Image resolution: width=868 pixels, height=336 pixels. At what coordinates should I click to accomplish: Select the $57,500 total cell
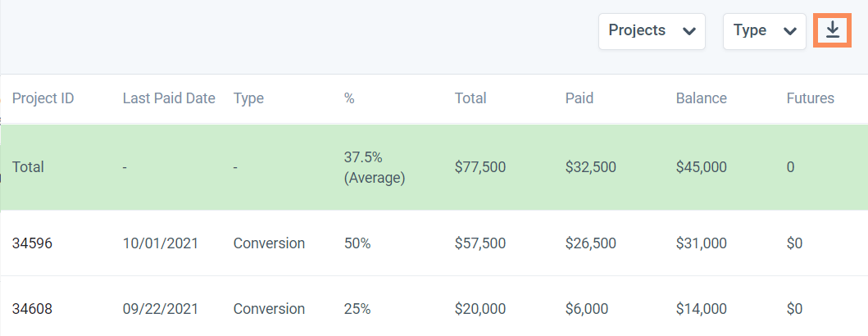[x=480, y=243]
